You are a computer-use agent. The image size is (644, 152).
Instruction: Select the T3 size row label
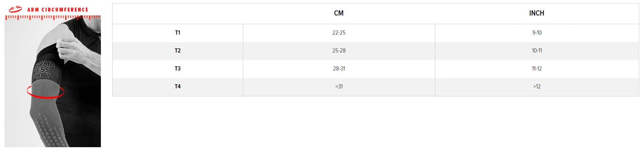click(x=178, y=69)
